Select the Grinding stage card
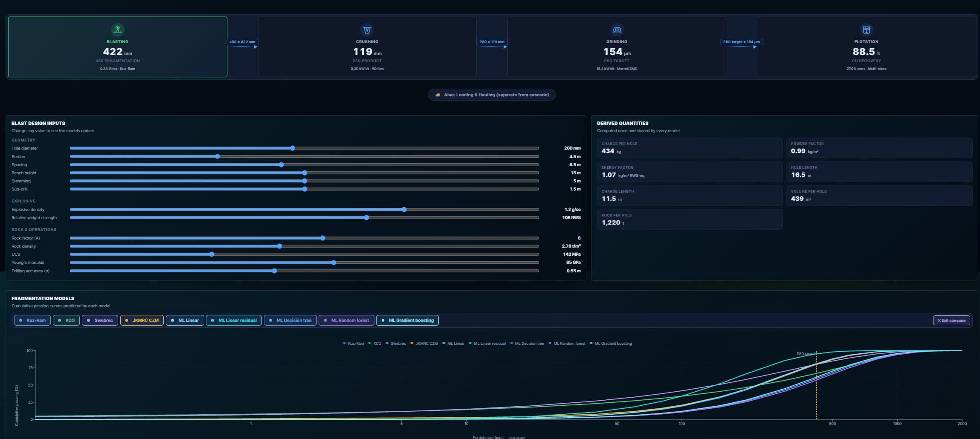This screenshot has height=439, width=980. (617, 47)
